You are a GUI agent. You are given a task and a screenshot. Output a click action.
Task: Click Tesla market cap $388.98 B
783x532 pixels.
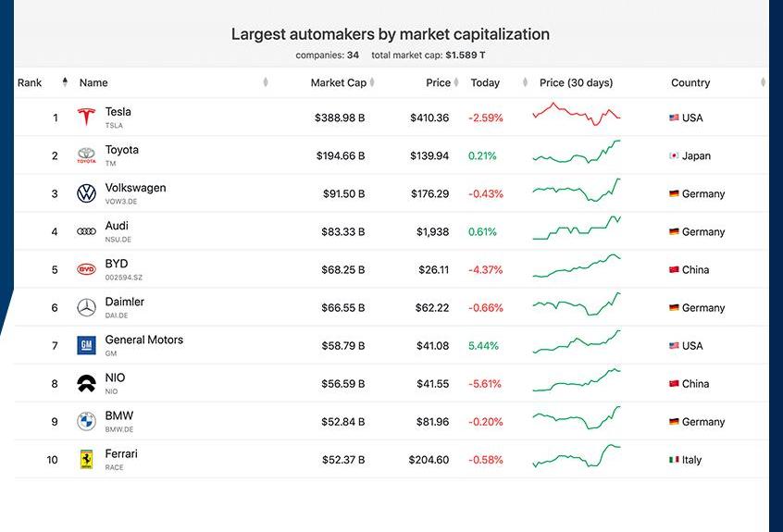click(x=340, y=118)
